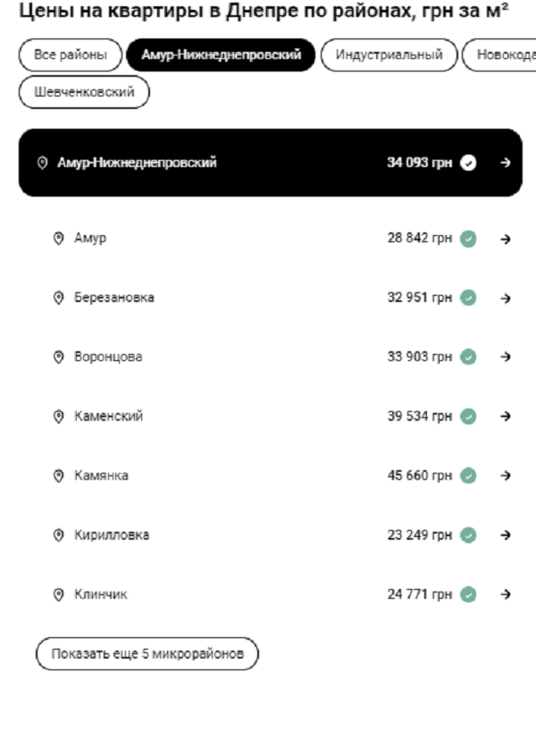Click the location pin icon beside Воронцова
The width and height of the screenshot is (536, 756).
[59, 357]
